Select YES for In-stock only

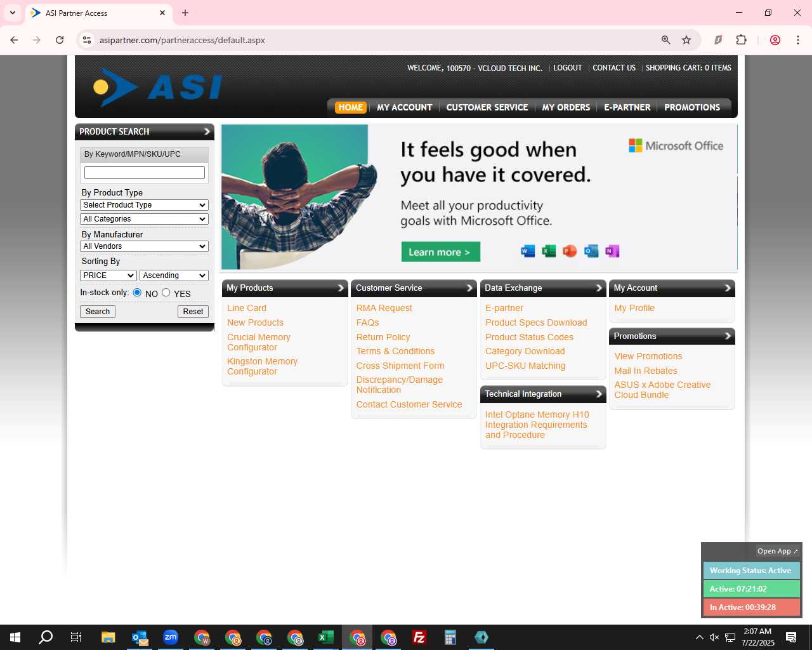click(166, 293)
